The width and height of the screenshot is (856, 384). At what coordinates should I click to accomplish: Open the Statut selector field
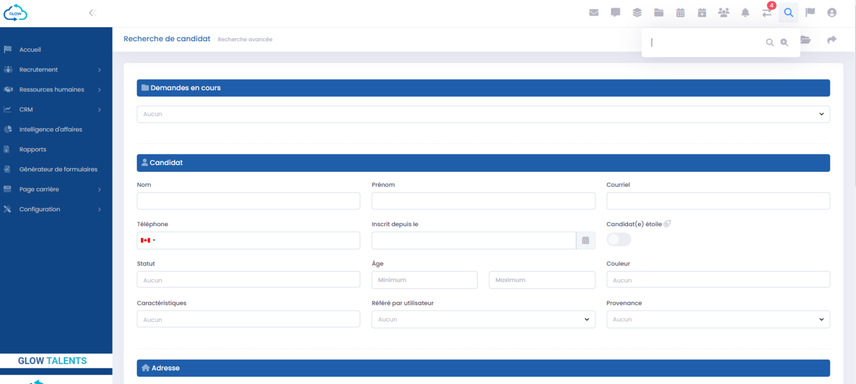tap(248, 280)
